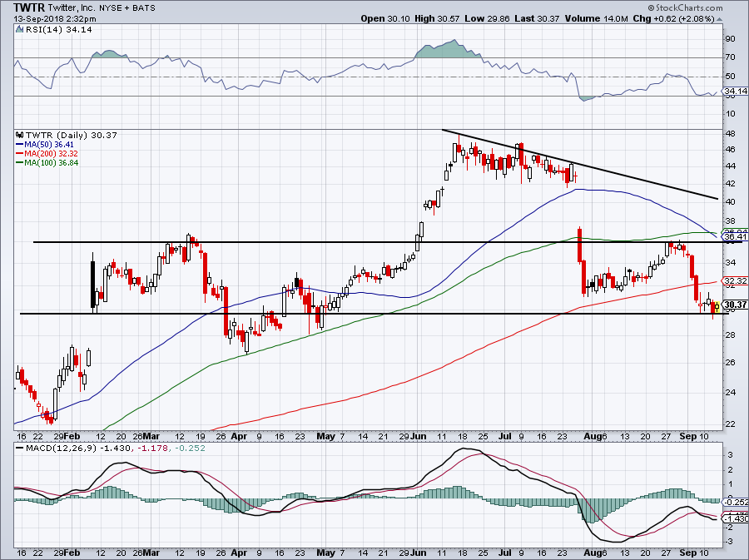
Task: Click the TWTR (Daily) 30.37 legend label
Action: click(x=72, y=135)
